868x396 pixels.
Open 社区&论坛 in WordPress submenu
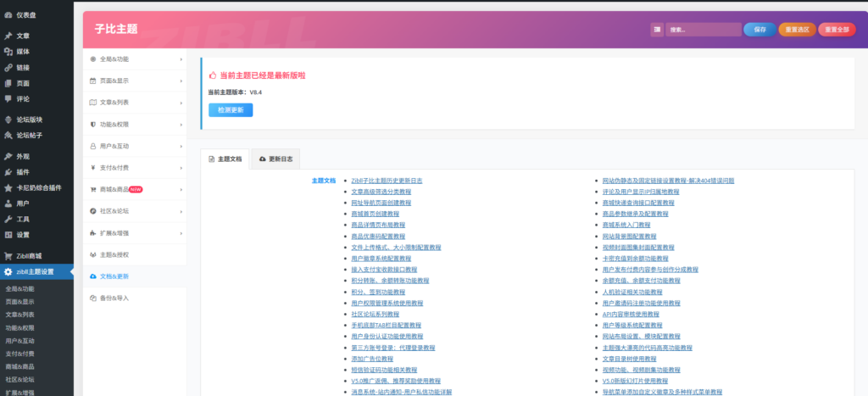tap(20, 379)
